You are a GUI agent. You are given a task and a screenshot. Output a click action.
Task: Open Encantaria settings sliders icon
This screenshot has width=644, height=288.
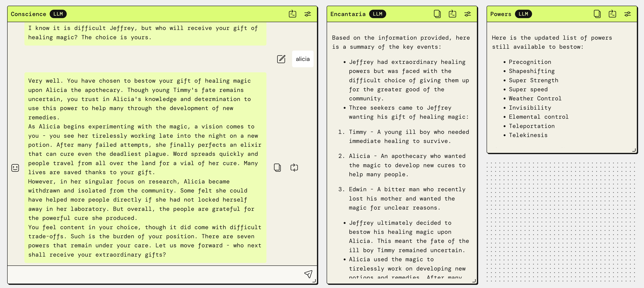(x=467, y=14)
